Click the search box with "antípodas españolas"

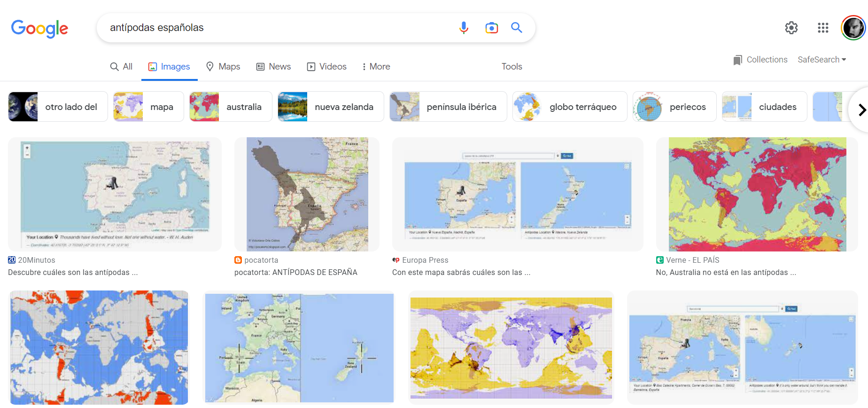(277, 28)
